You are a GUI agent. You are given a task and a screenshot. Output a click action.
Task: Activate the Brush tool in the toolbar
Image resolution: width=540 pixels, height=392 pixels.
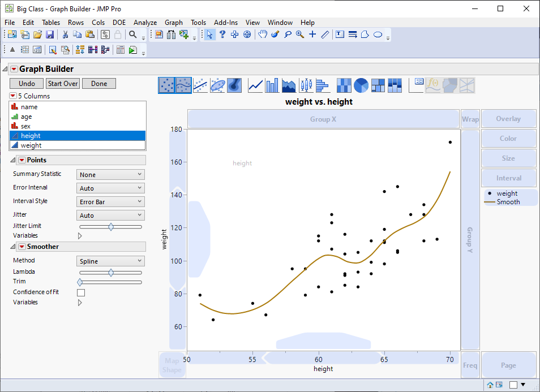(x=275, y=35)
